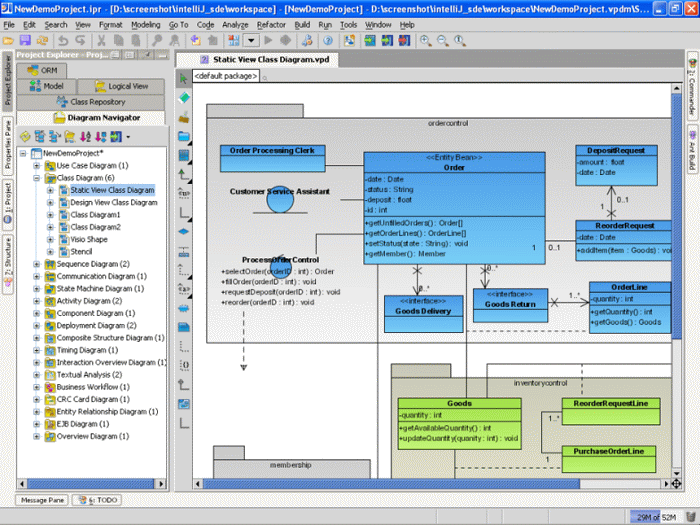700x525 pixels.
Task: Open the File menu
Action: tap(9, 25)
